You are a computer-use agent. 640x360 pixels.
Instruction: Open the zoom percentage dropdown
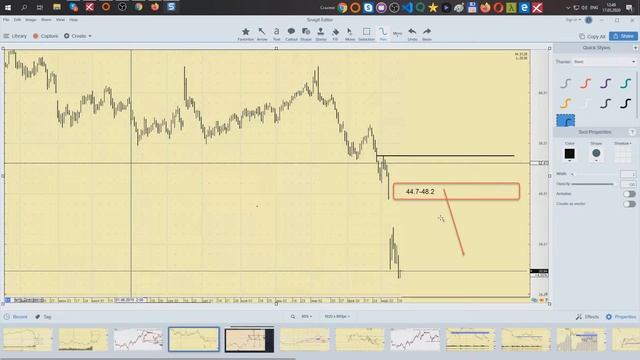tap(307, 317)
